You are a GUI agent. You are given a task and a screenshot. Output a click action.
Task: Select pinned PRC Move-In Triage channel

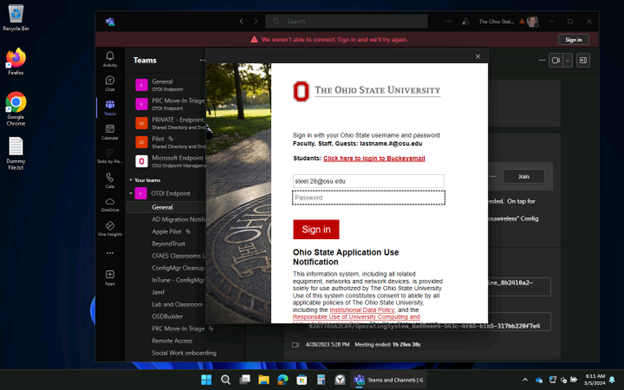pos(169,104)
